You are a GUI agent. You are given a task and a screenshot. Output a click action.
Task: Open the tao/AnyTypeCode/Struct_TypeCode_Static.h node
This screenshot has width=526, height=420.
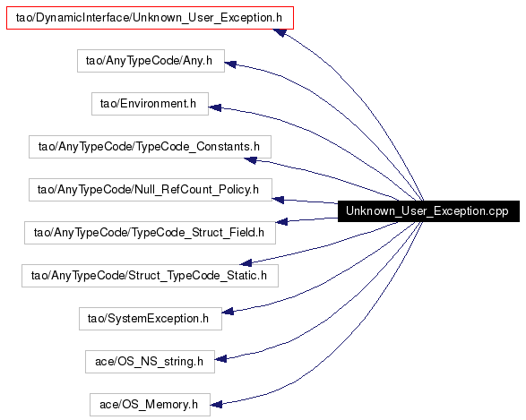point(150,276)
